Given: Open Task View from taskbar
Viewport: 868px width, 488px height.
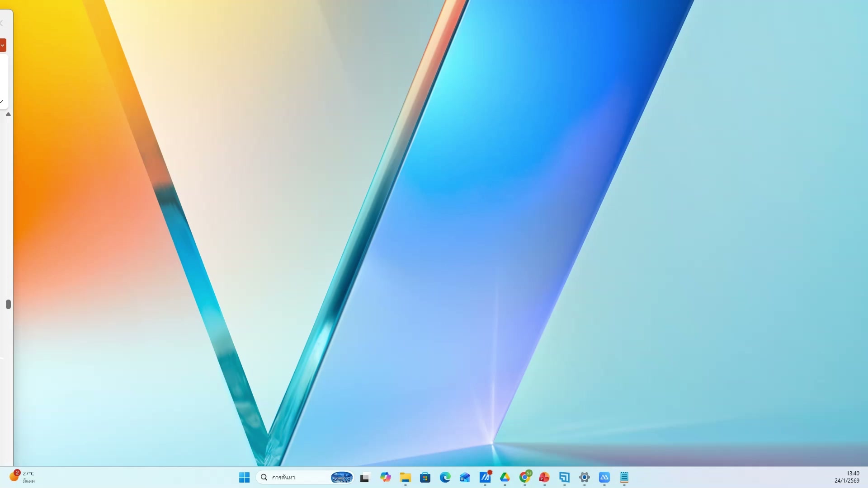Looking at the screenshot, I should (x=365, y=477).
